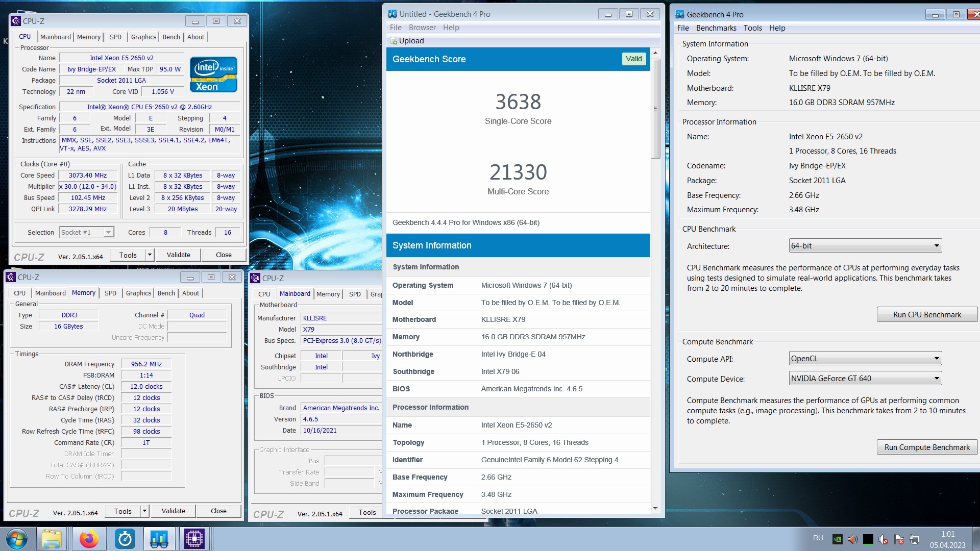This screenshot has width=980, height=551.
Task: Open File menu in Untitled Geekbench window
Action: coord(396,28)
